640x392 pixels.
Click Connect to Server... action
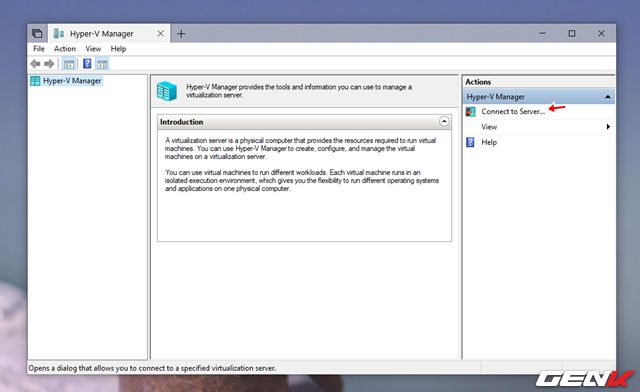[x=513, y=111]
